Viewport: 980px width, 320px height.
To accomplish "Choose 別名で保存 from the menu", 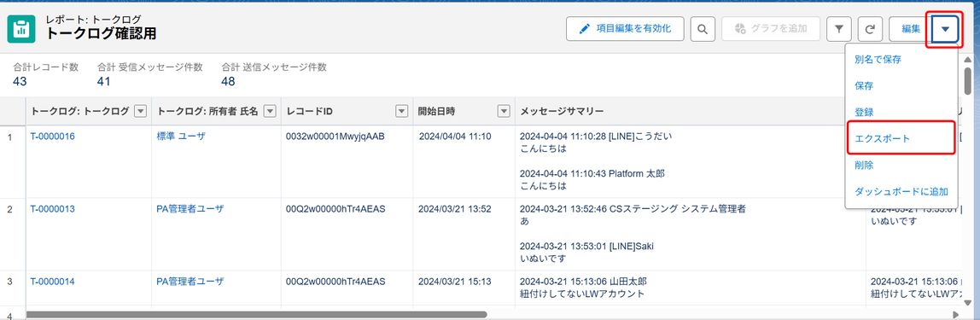I will (x=878, y=60).
